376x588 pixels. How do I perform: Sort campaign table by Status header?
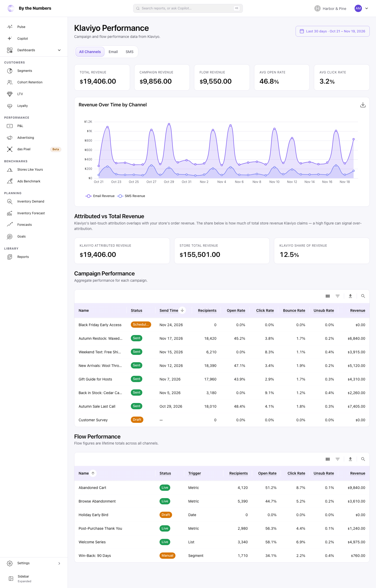(x=136, y=310)
